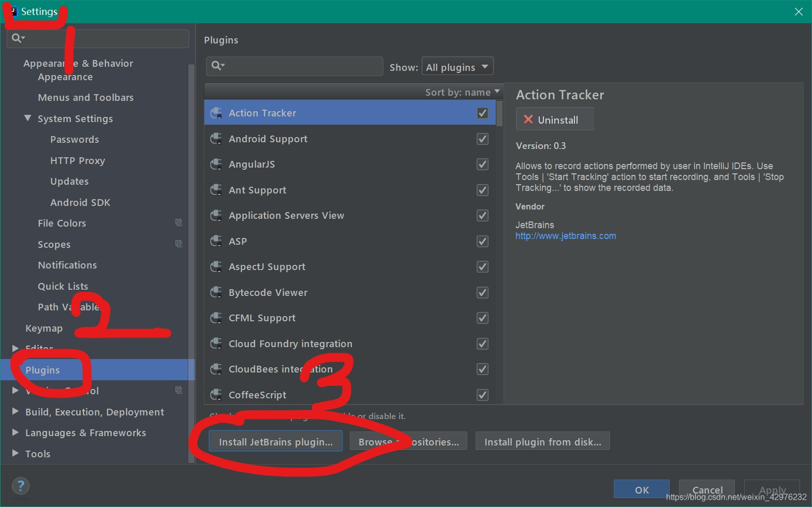
Task: Uncheck the CloudBees integration checkbox
Action: [482, 369]
